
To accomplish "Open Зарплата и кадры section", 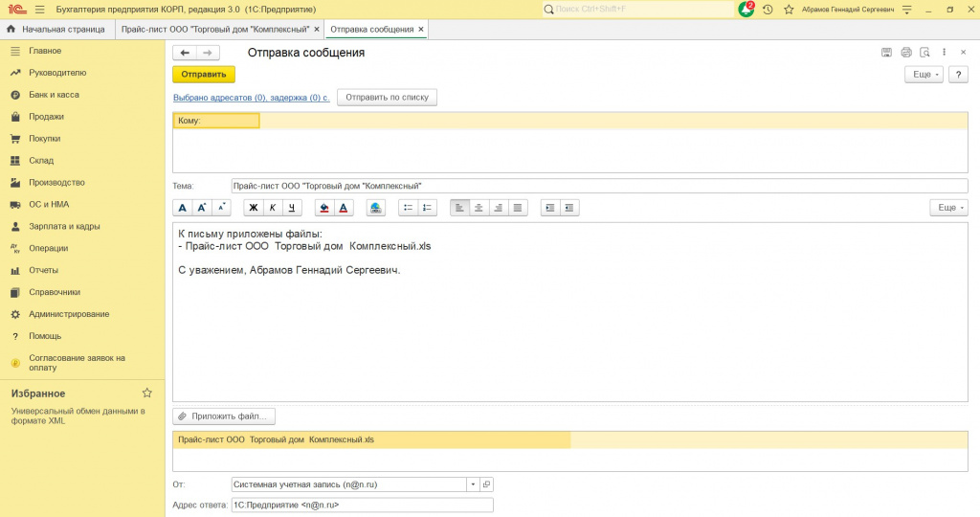I will pos(64,226).
